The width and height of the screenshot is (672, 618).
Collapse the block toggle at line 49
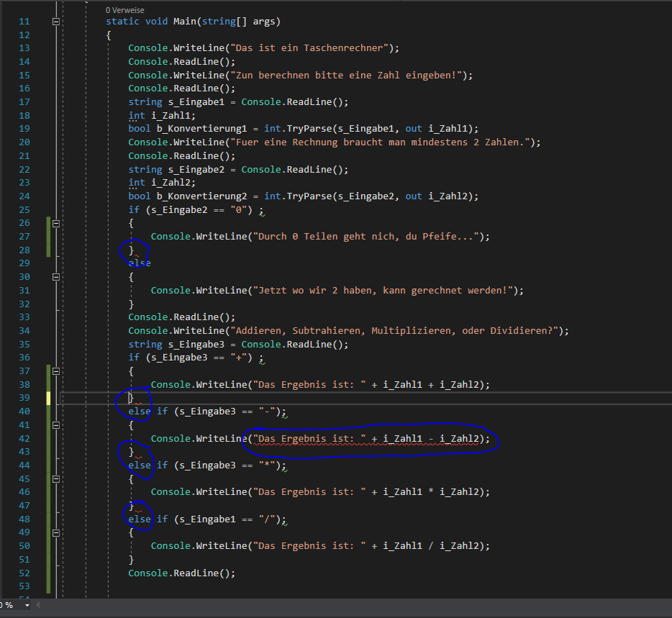click(56, 533)
